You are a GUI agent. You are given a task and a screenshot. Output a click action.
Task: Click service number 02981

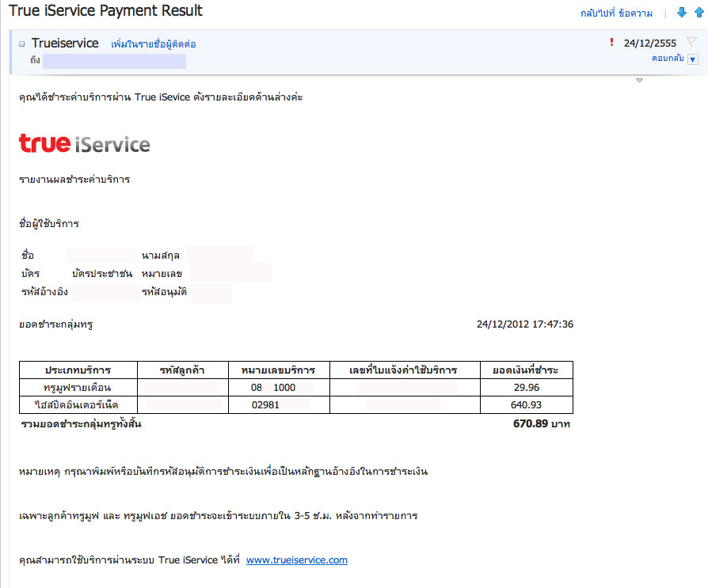(x=265, y=404)
